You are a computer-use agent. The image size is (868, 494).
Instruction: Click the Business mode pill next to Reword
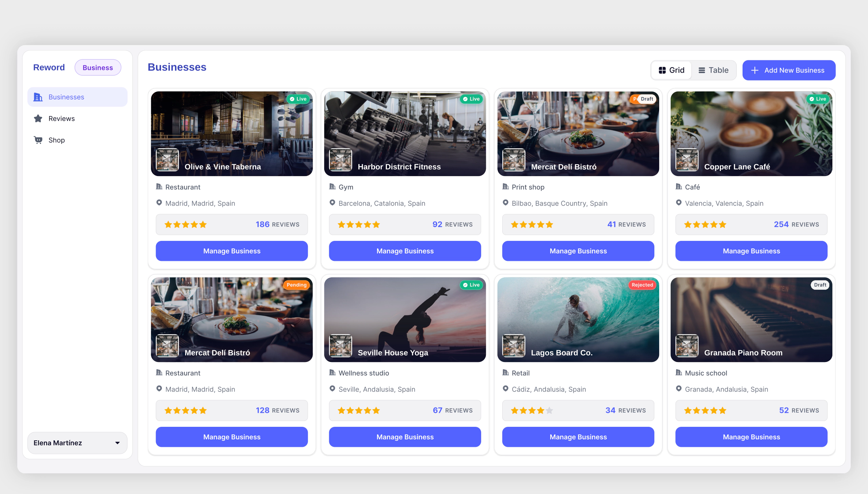(x=98, y=68)
